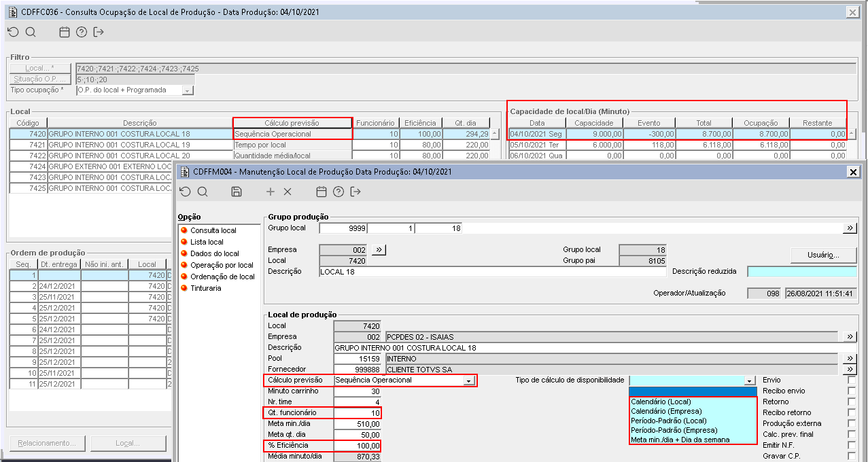Delete record with X toolbar icon
The height and width of the screenshot is (462, 868).
coord(288,192)
